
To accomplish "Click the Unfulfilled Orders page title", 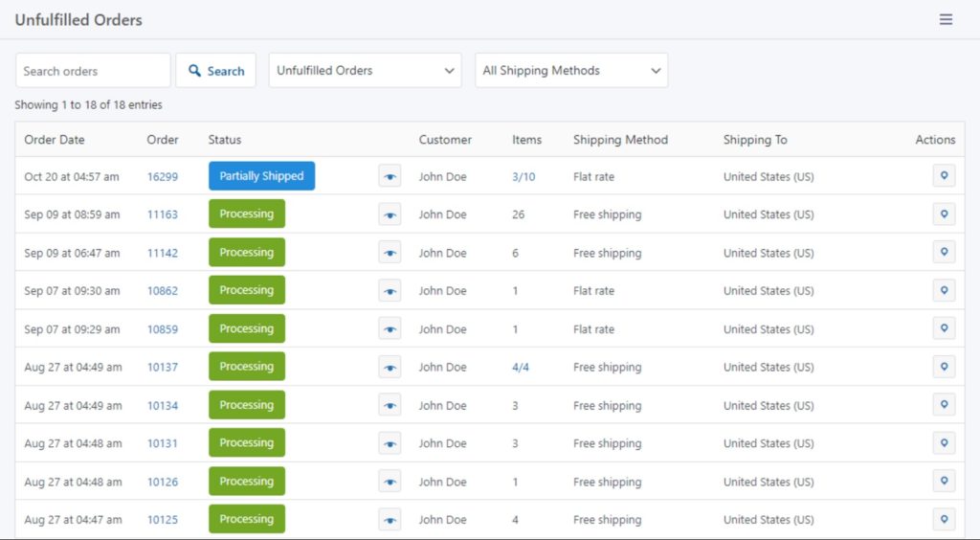I will (78, 20).
